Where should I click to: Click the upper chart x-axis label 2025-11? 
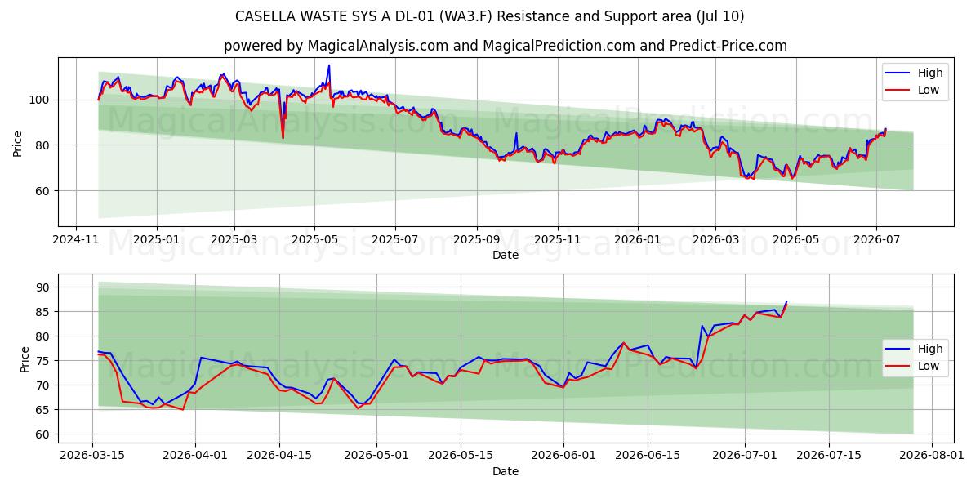pyautogui.click(x=558, y=240)
